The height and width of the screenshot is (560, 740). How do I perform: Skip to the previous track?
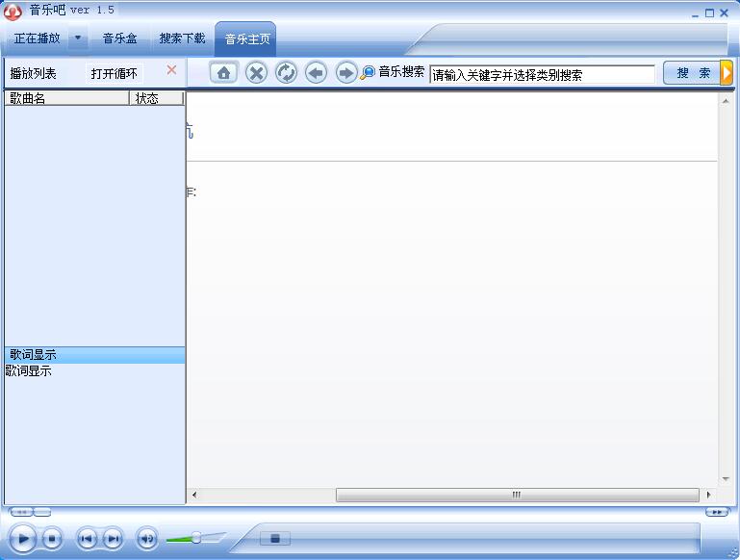coord(87,539)
